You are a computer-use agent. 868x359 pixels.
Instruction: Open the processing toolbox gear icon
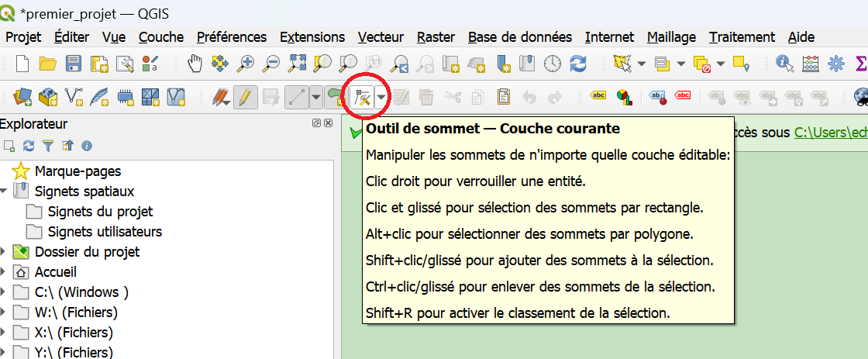pos(836,64)
